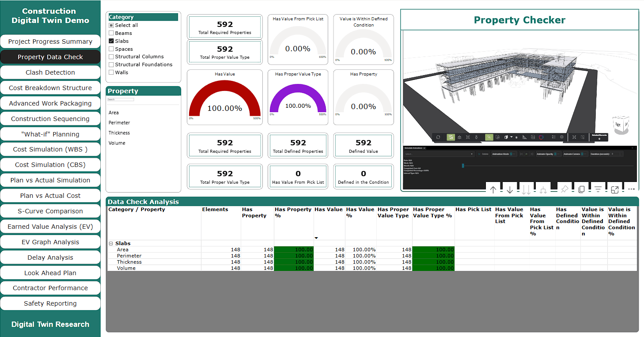Click Has Value column sort arrow
Image resolution: width=644 pixels, height=337 pixels.
[x=316, y=238]
